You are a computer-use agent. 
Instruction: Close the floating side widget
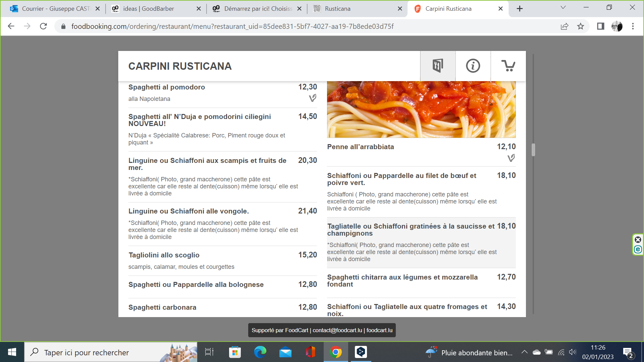pyautogui.click(x=638, y=239)
